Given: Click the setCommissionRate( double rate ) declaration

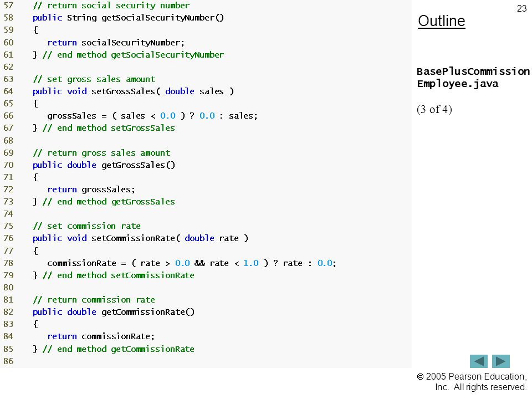Looking at the screenshot, I should tap(140, 238).
